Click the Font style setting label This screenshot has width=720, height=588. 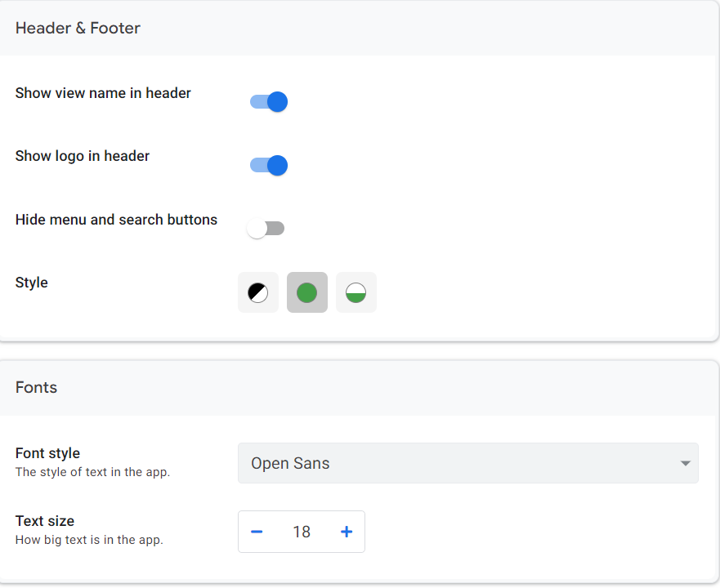coord(48,453)
